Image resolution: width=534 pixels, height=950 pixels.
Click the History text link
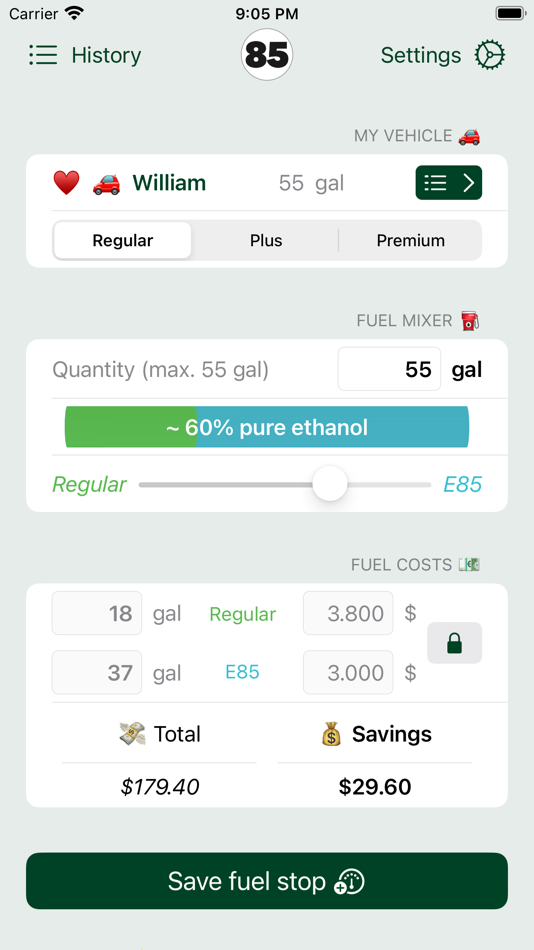[106, 55]
